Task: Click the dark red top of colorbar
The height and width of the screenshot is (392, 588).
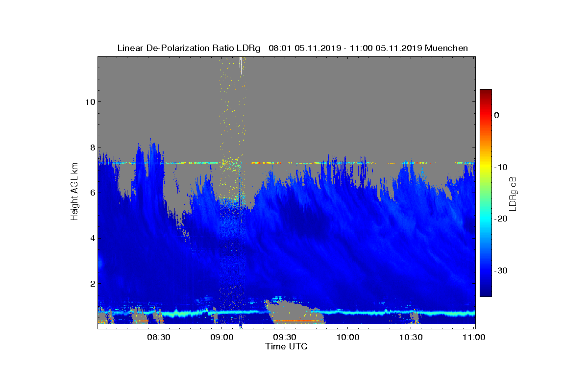Action: pos(486,93)
